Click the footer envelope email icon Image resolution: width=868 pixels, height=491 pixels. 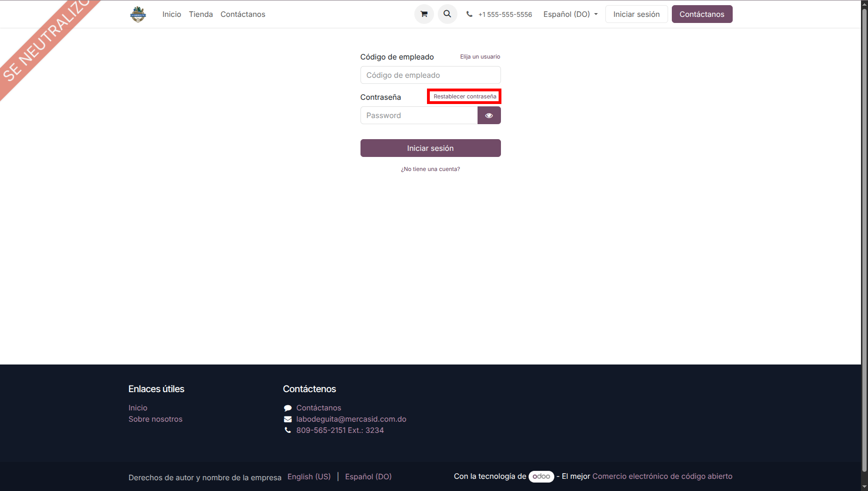click(x=287, y=419)
